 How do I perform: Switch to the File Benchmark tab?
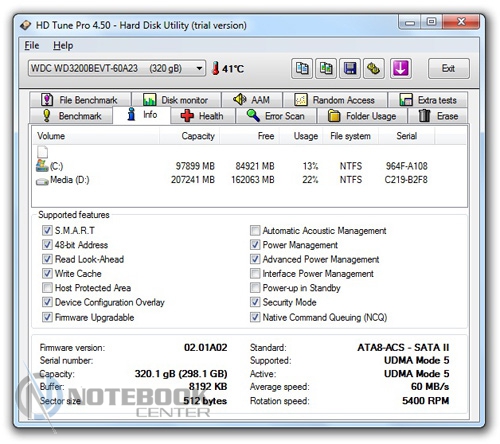coord(80,100)
